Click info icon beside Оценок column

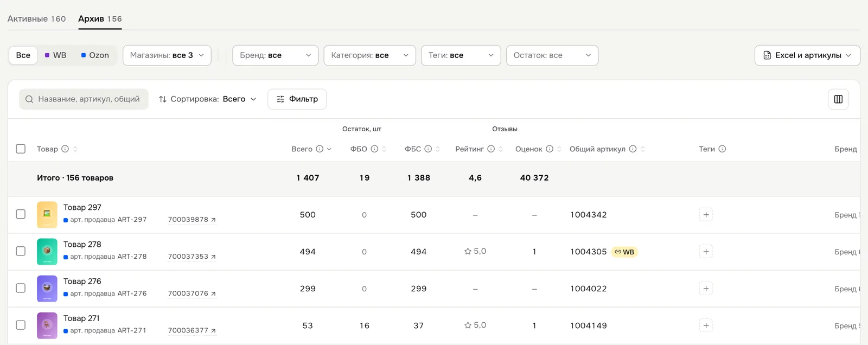tap(550, 149)
